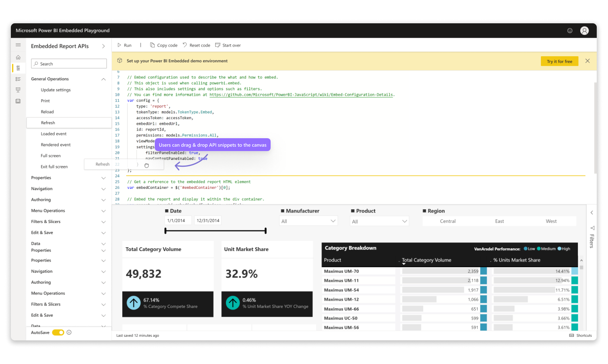The width and height of the screenshot is (608, 364).
Task: Click the up-arrow icon beside 67.14%
Action: tap(134, 303)
